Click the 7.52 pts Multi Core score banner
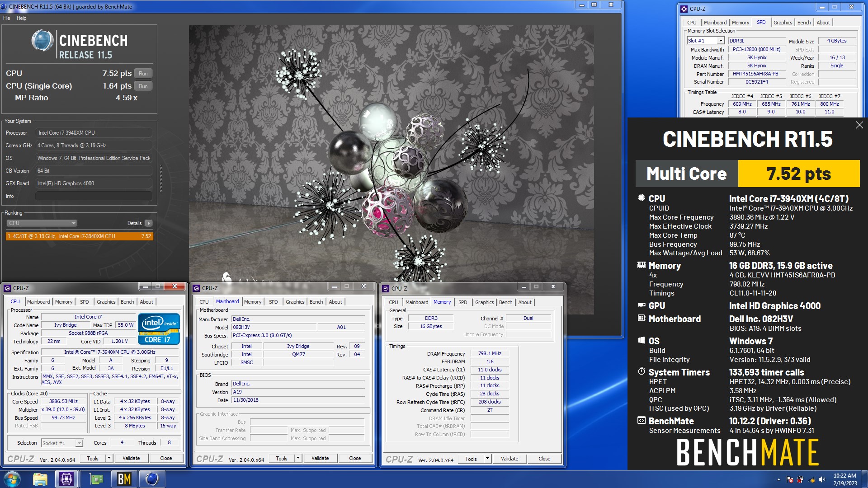This screenshot has width=868, height=488. point(799,174)
